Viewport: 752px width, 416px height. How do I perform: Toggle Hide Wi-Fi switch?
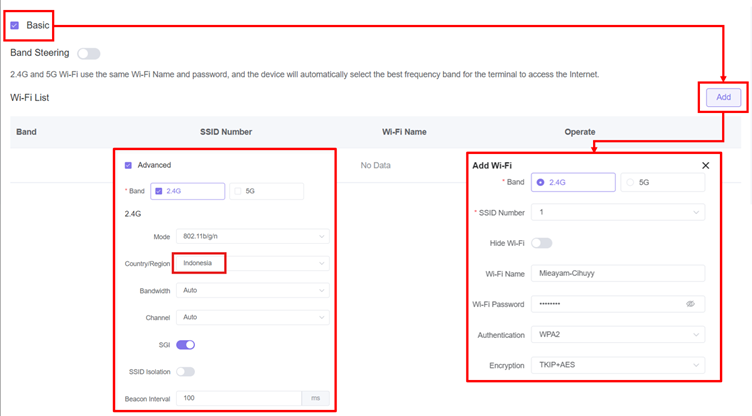pyautogui.click(x=542, y=243)
